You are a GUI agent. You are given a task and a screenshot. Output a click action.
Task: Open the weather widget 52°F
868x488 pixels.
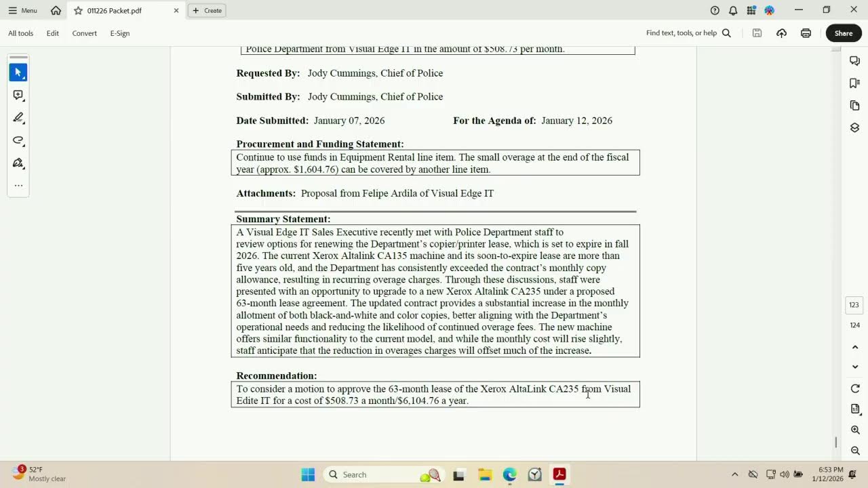(39, 474)
